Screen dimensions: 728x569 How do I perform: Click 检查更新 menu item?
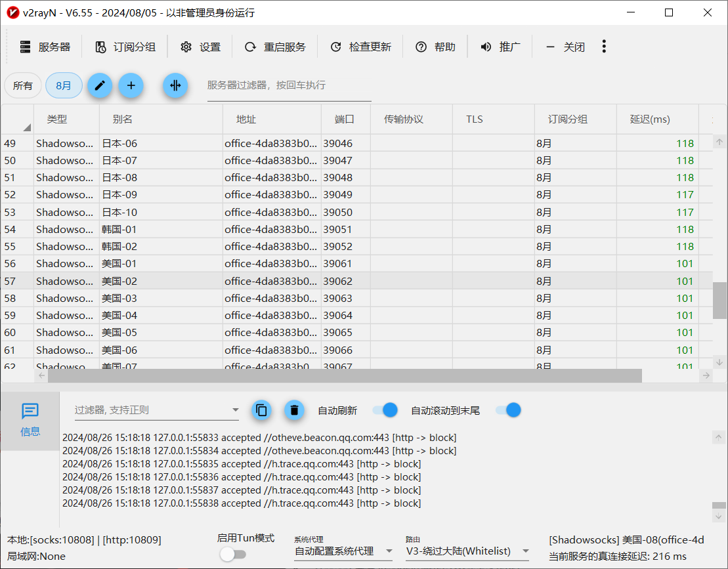(360, 47)
